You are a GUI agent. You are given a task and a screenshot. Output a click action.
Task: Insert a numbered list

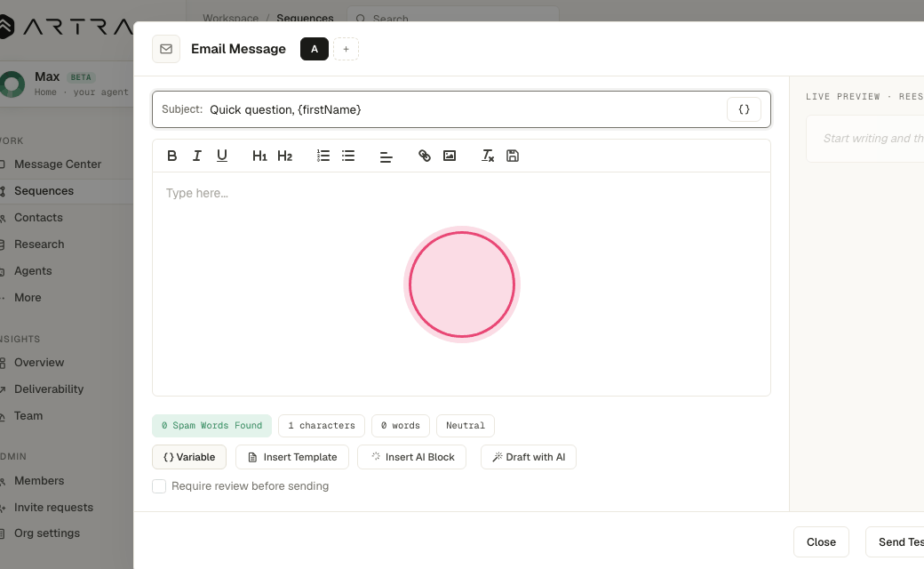coord(323,156)
